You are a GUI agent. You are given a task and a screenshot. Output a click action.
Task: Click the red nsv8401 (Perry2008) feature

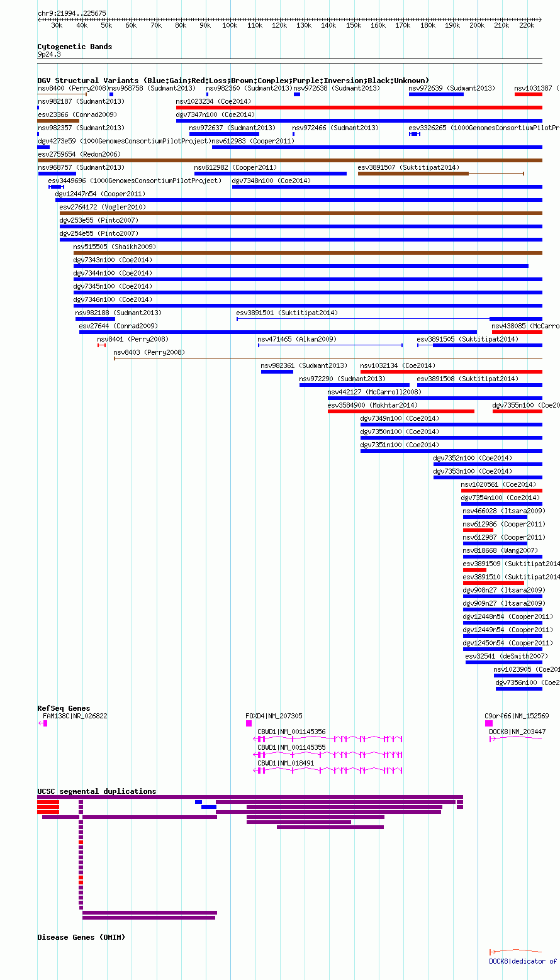pyautogui.click(x=101, y=345)
